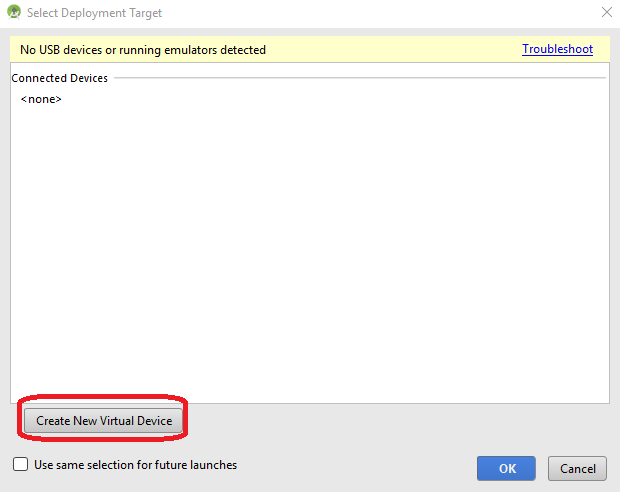Click the Create New Virtual Device button

pos(104,421)
